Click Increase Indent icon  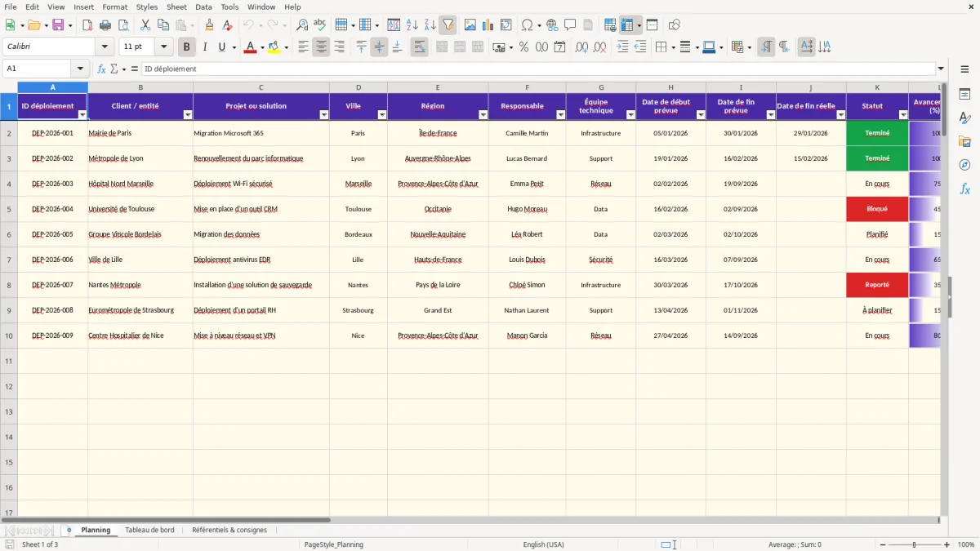tap(622, 47)
